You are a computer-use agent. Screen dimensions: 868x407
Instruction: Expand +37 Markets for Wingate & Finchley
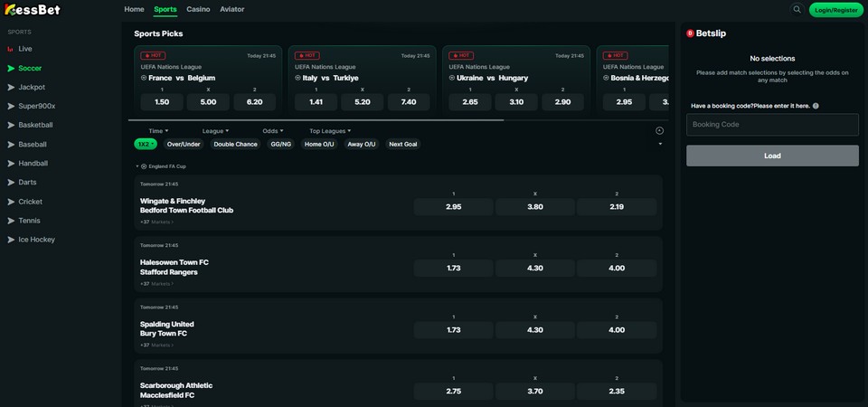[156, 222]
